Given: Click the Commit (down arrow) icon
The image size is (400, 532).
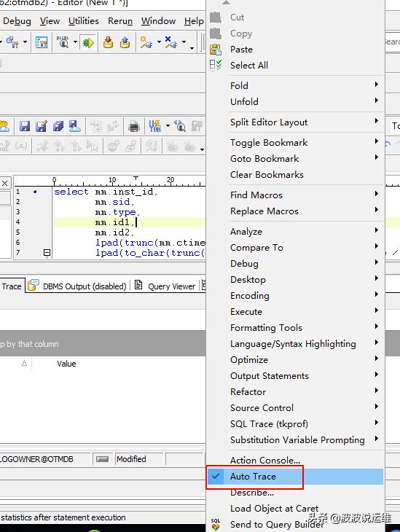Looking at the screenshot, I should click(109, 42).
